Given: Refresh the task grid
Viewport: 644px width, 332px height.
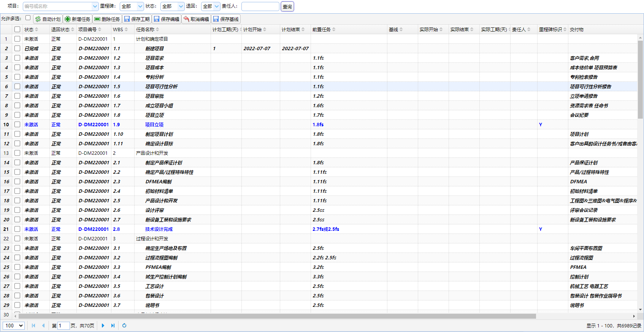Looking at the screenshot, I should 124,326.
